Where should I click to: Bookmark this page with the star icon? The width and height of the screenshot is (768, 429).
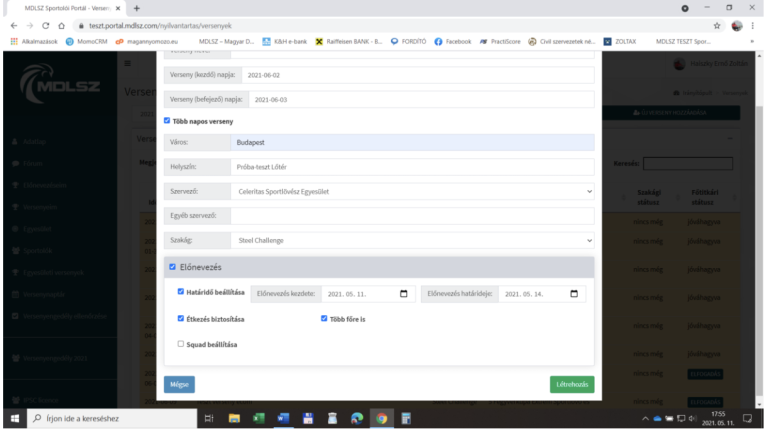click(716, 25)
